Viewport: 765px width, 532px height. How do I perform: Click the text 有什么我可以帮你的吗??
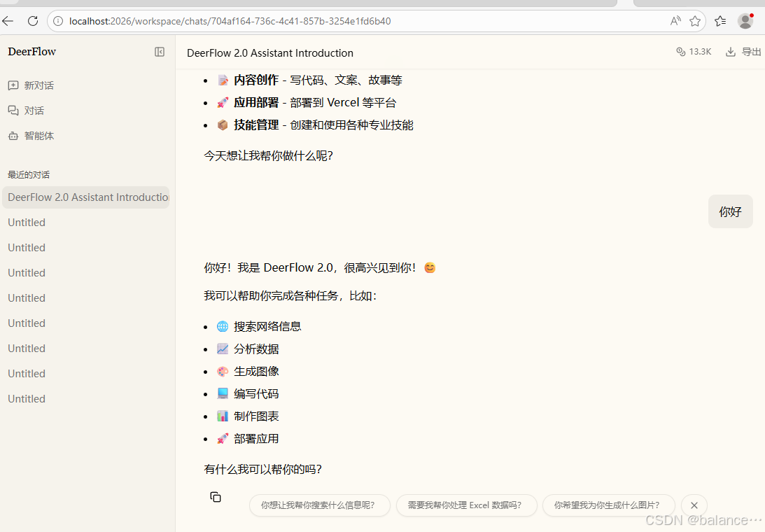(263, 469)
